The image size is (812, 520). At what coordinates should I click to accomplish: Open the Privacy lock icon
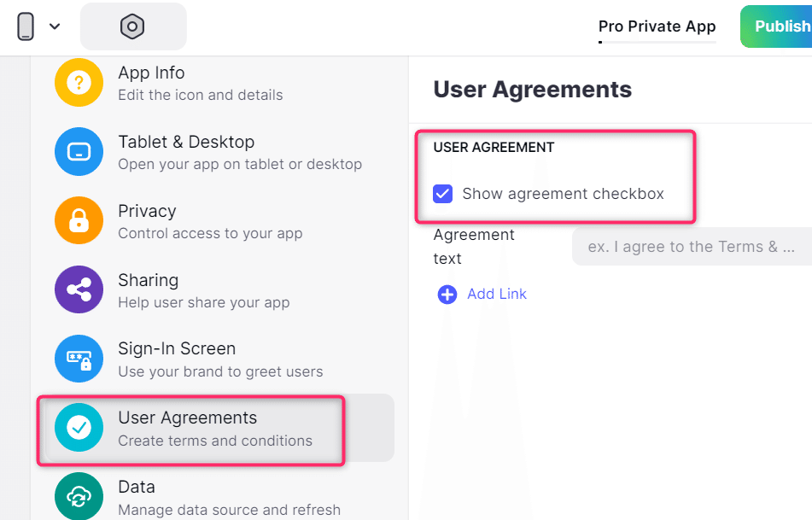(x=79, y=221)
